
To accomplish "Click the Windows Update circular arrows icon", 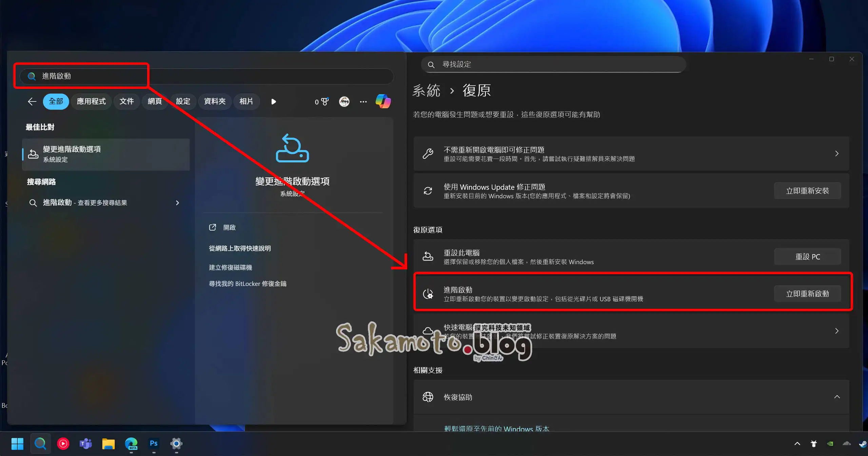I will click(428, 191).
